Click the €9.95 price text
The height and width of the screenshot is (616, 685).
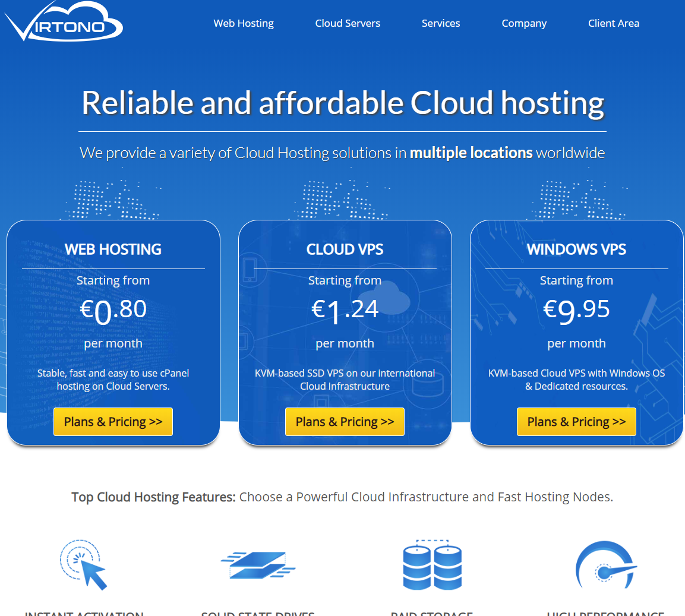pyautogui.click(x=576, y=309)
